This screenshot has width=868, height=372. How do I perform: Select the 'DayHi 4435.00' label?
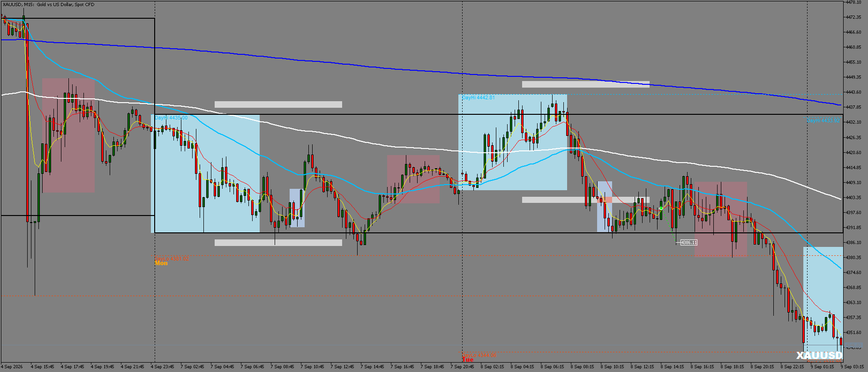(x=171, y=118)
